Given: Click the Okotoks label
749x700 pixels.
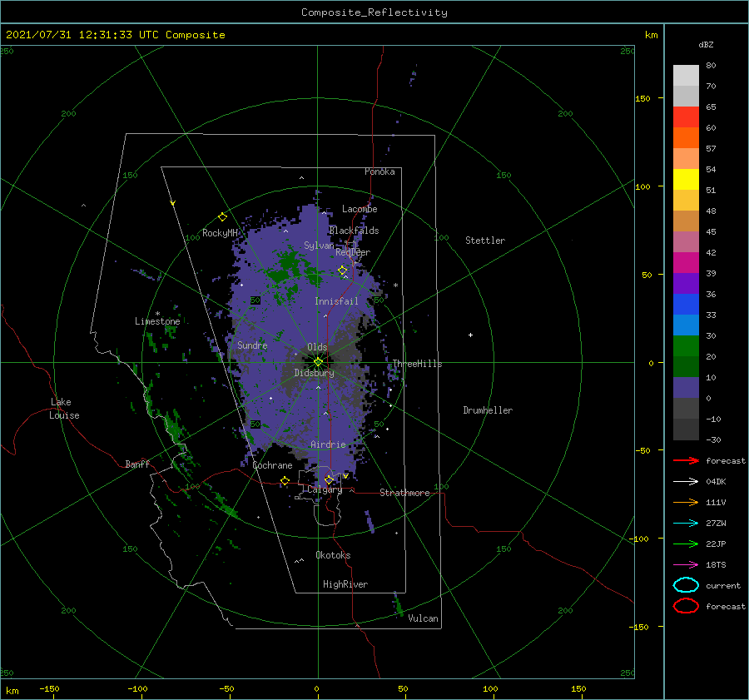Looking at the screenshot, I should [x=333, y=555].
